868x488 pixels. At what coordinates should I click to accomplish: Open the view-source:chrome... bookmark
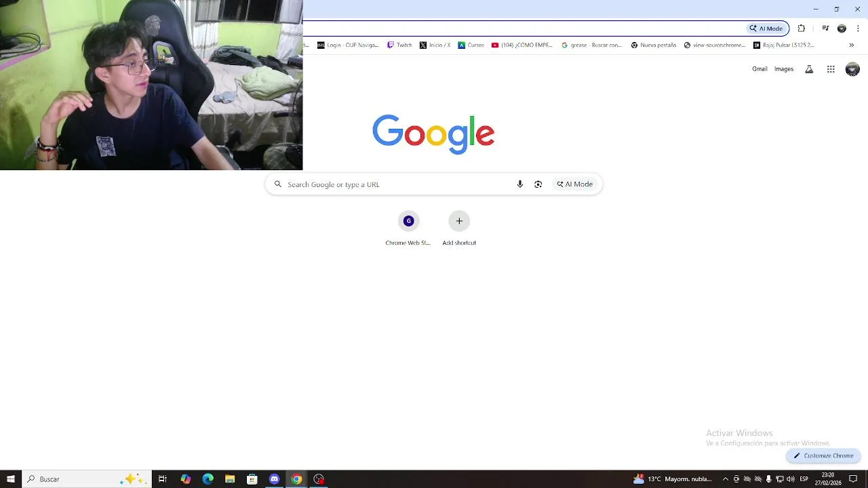[x=715, y=45]
